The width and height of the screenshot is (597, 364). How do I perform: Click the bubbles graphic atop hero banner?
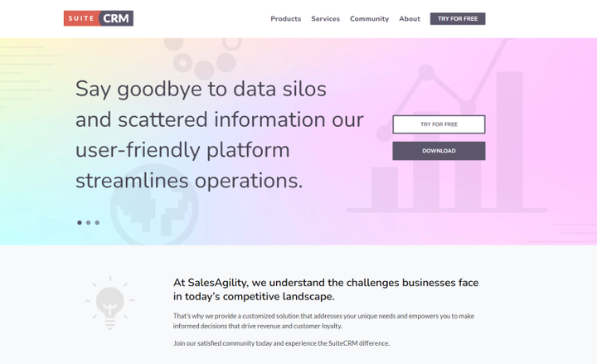(x=203, y=57)
